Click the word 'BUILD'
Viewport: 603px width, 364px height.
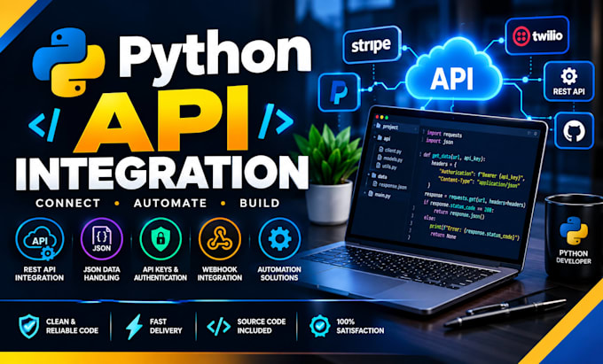(260, 203)
